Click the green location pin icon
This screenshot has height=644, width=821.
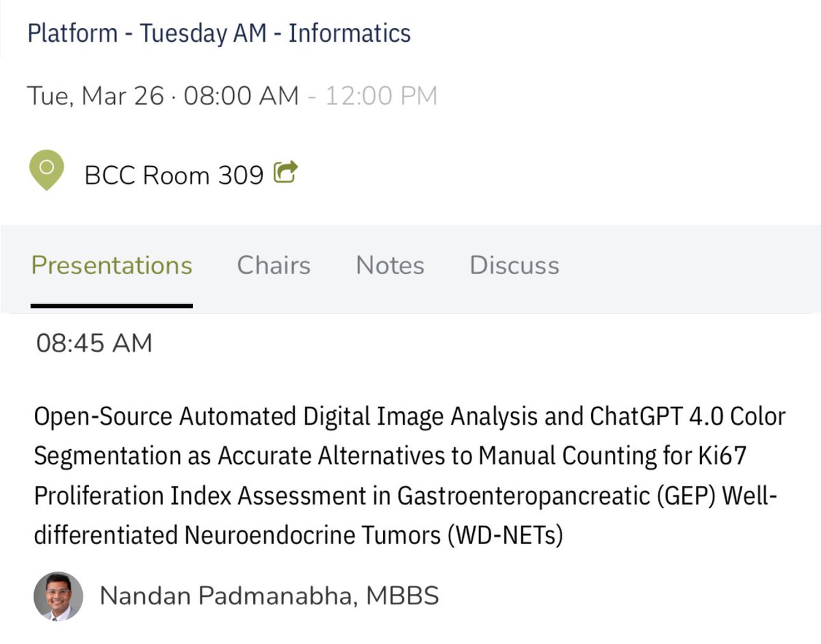pos(45,166)
